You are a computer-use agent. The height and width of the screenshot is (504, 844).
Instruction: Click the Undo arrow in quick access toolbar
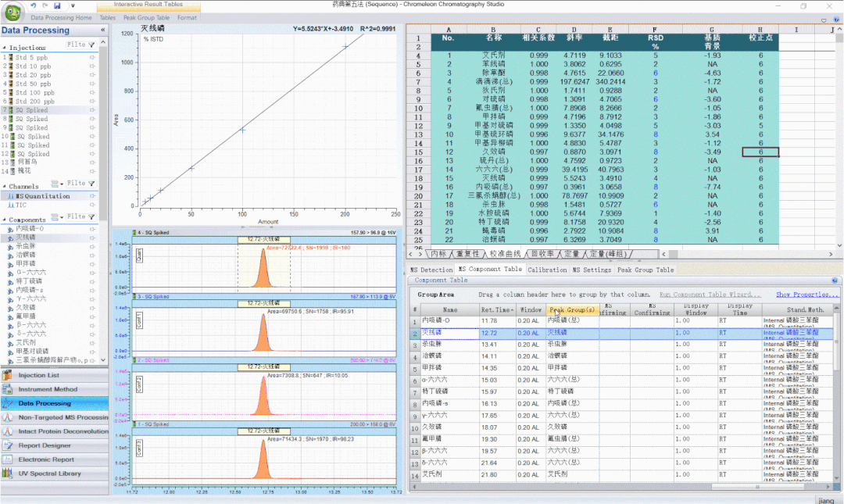point(34,5)
